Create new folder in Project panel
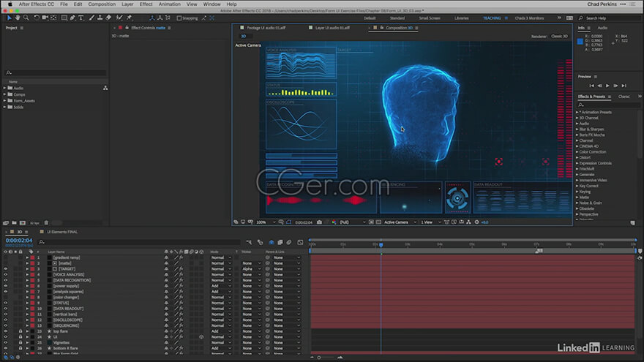The height and width of the screenshot is (362, 644). point(14,223)
